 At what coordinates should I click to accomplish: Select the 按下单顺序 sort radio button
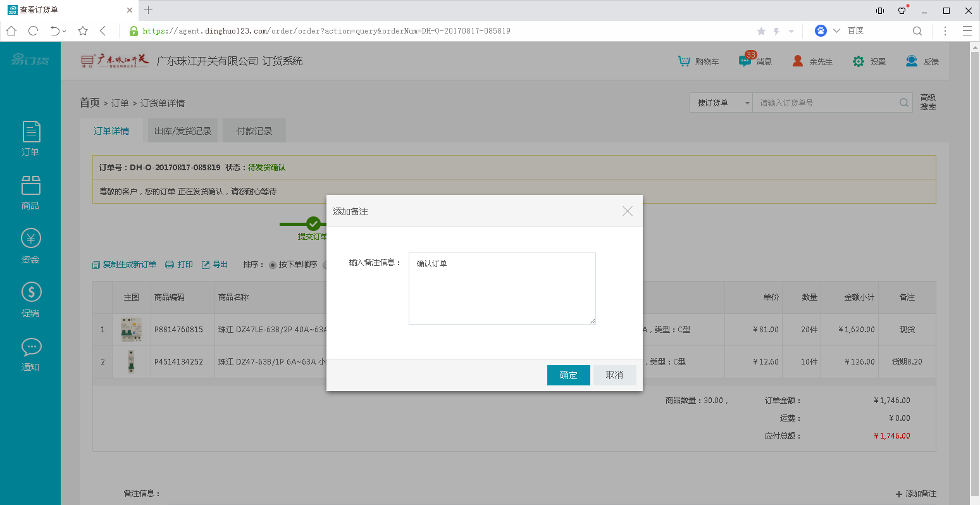(273, 265)
